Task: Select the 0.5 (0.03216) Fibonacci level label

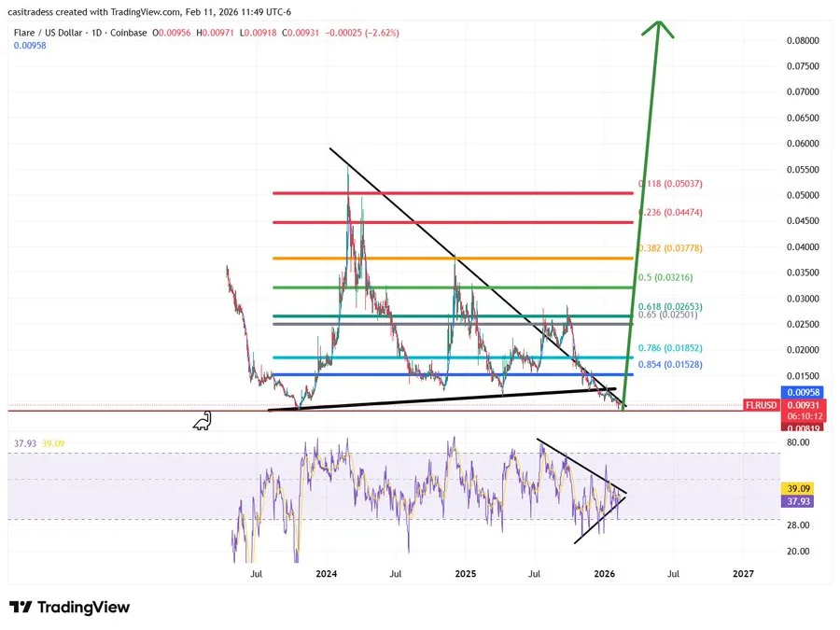Action: 665,277
